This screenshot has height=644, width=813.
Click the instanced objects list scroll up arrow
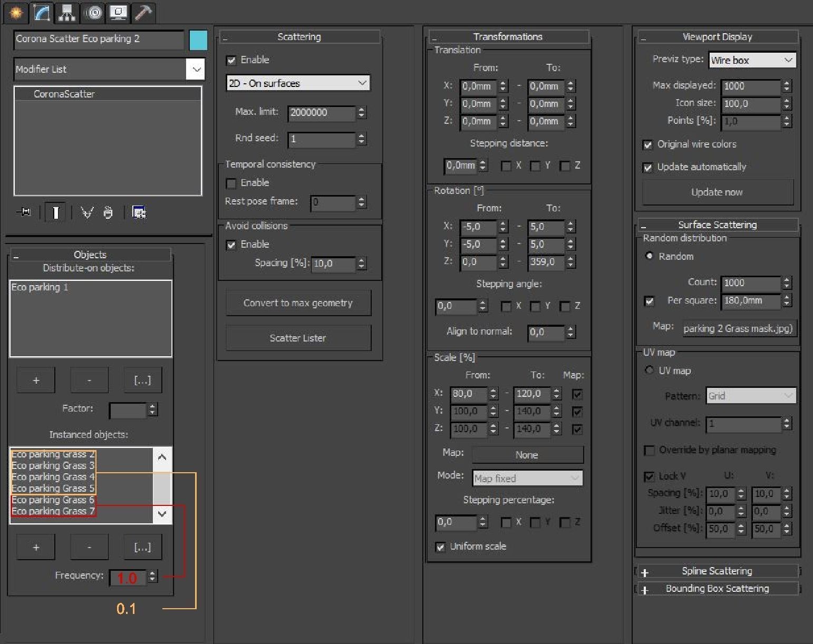click(162, 457)
